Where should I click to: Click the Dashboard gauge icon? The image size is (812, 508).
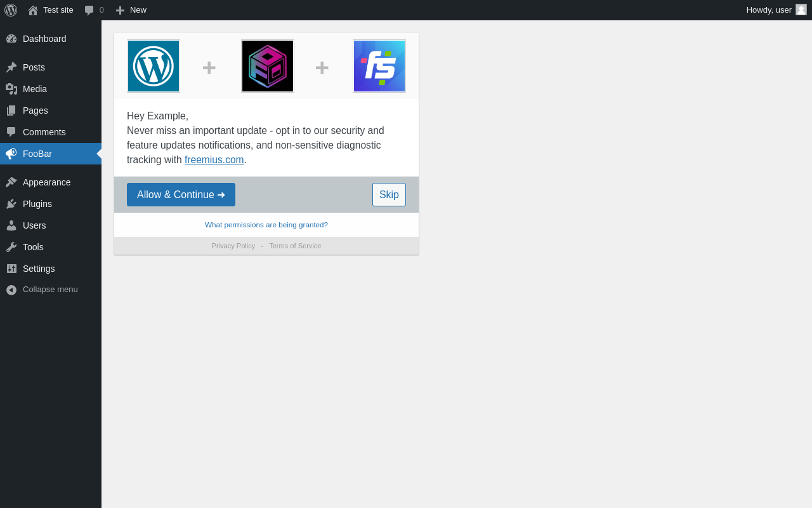click(11, 39)
